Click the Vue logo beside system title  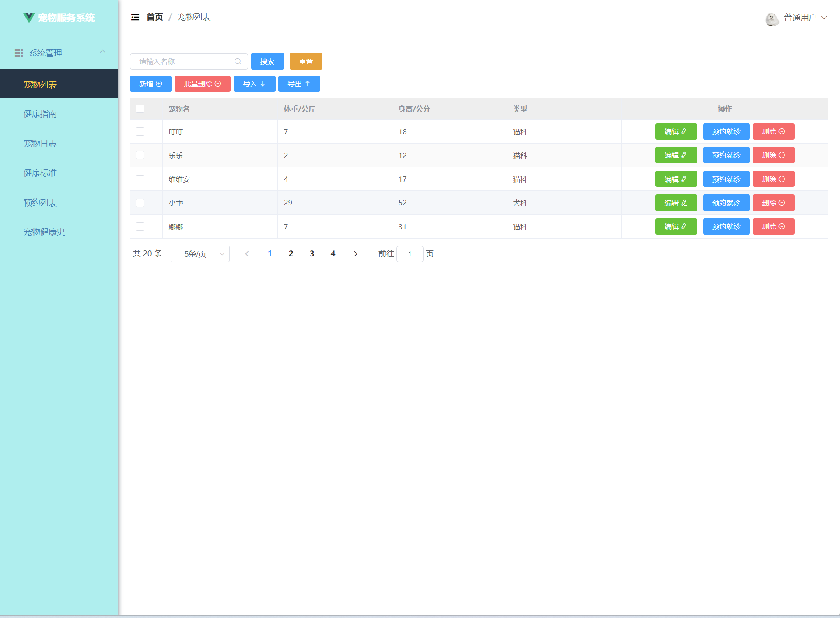[x=29, y=18]
